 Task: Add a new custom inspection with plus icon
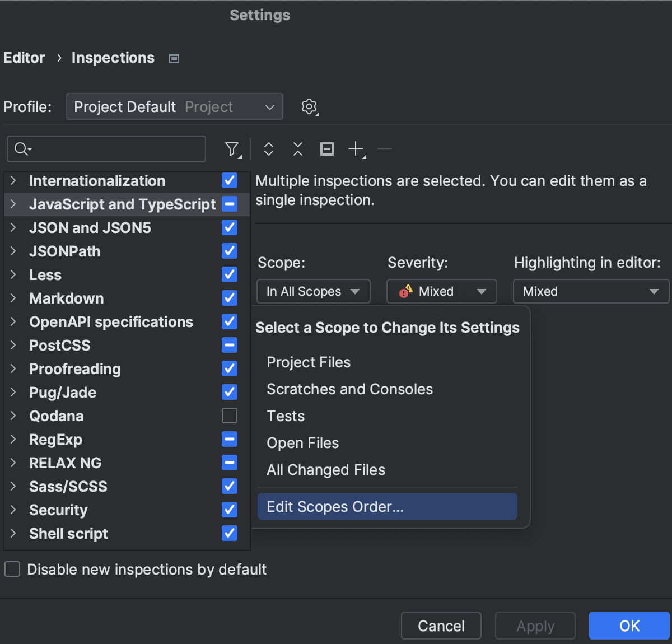(x=356, y=149)
